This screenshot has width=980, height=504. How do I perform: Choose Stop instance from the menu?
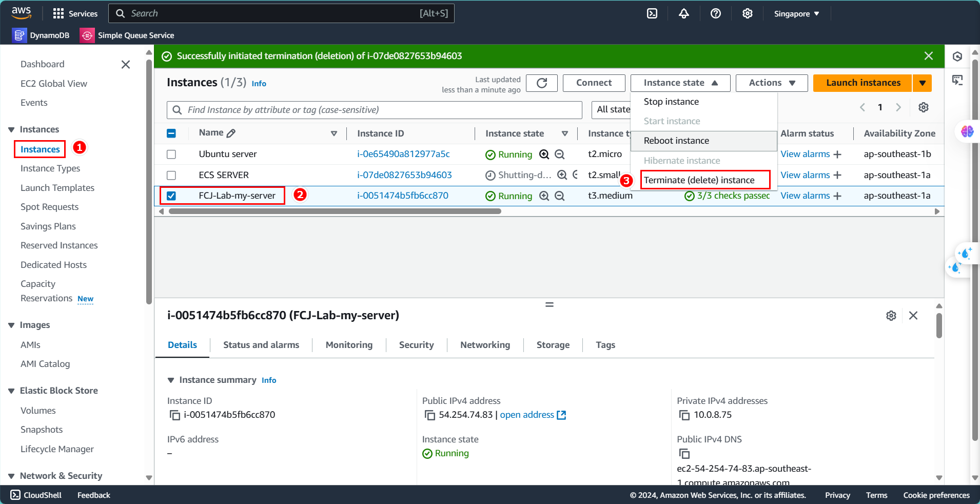pyautogui.click(x=703, y=102)
